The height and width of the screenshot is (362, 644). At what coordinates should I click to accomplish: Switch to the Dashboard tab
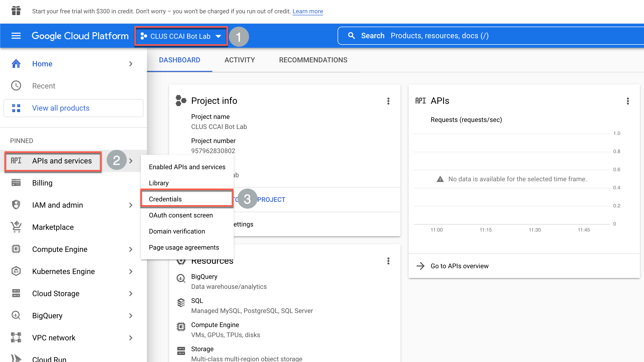[x=180, y=60]
